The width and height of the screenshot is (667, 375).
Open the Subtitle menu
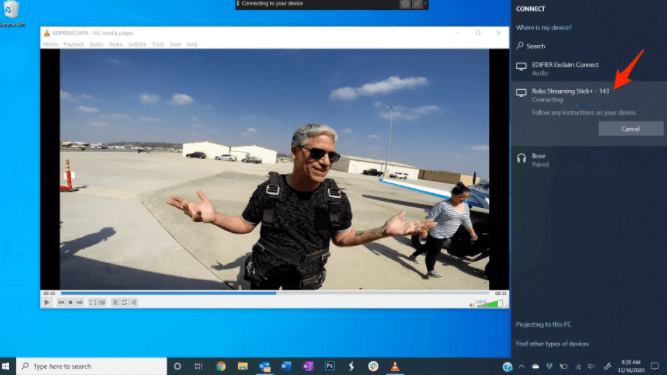point(137,44)
